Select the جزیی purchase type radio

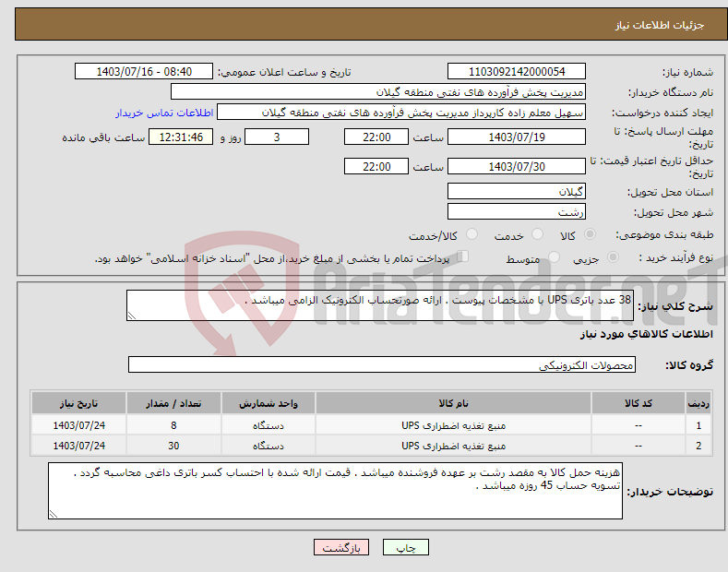coord(613,257)
